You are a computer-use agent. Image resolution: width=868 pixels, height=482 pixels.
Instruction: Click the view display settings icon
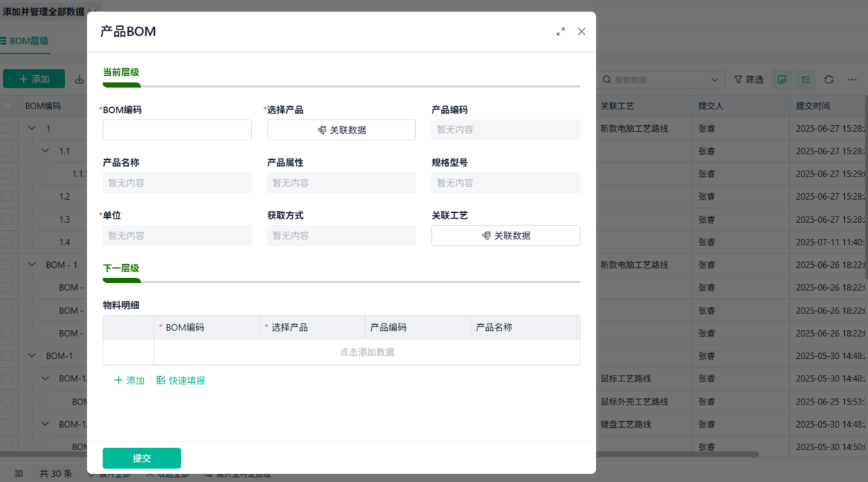pos(781,80)
